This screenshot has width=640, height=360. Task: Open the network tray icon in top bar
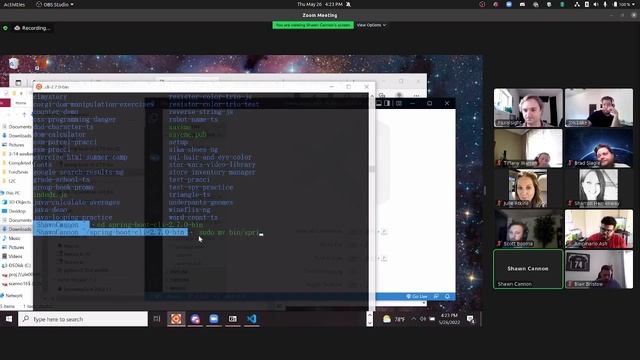click(576, 4)
